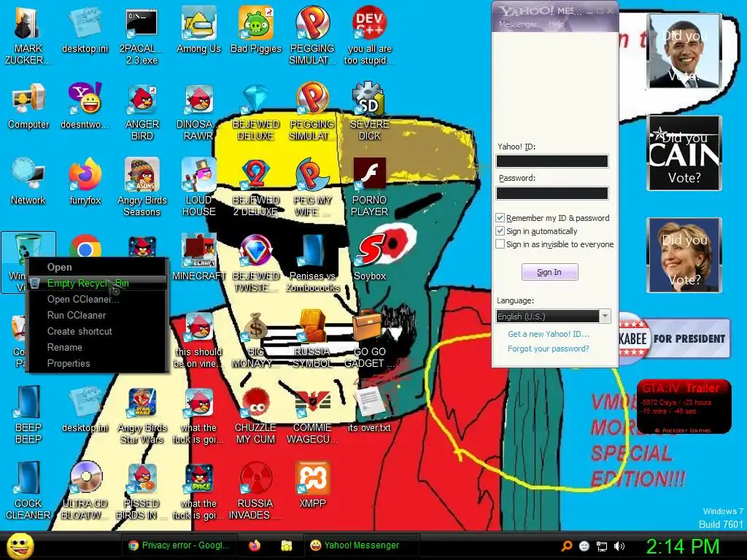Focus the Yahoo! ID input field
This screenshot has width=747, height=560.
click(552, 161)
